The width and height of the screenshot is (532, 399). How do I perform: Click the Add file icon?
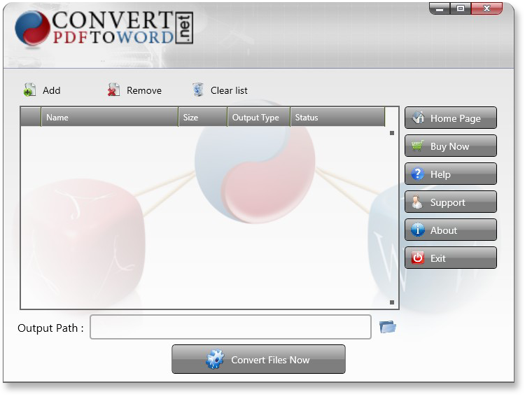(29, 90)
